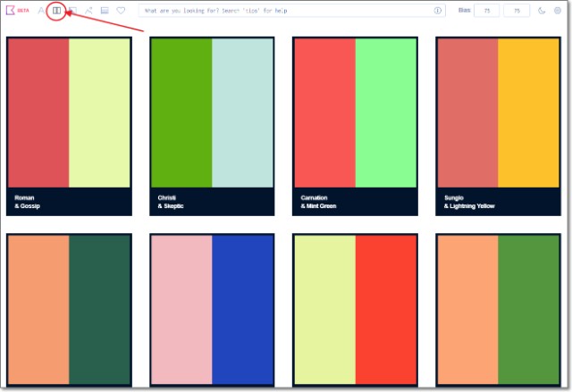Image resolution: width=572 pixels, height=392 pixels.
Task: Click the palette layout icon
Action: [x=105, y=11]
